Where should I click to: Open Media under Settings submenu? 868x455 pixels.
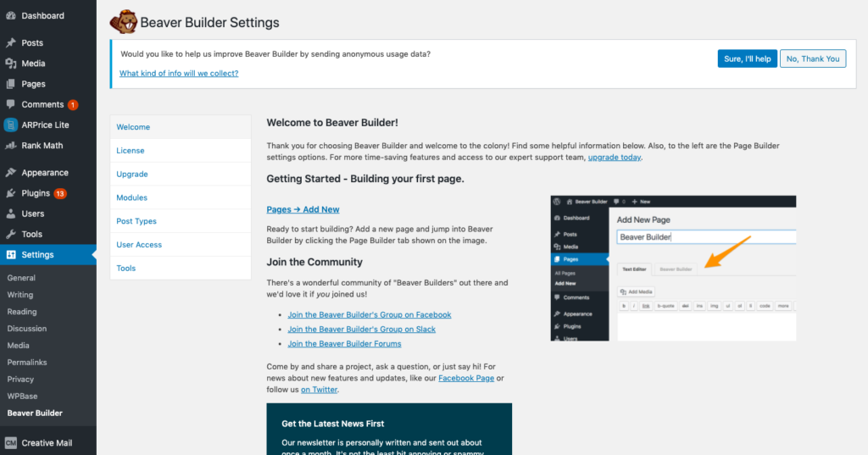point(18,346)
